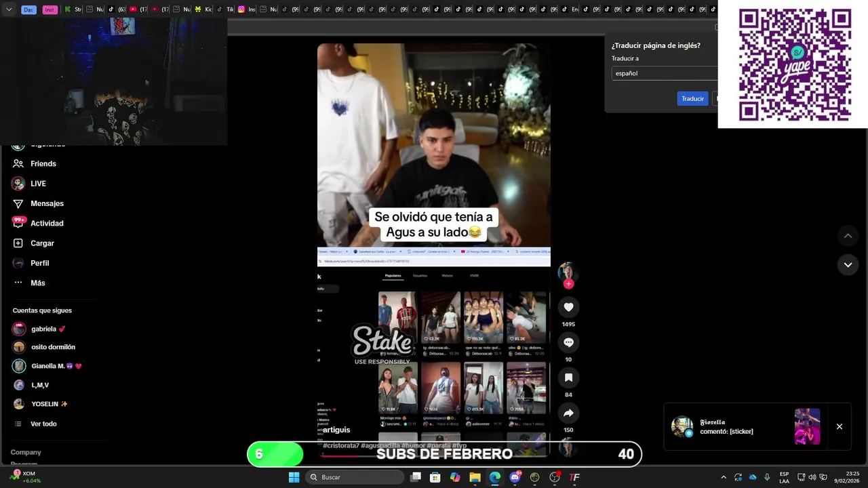Image resolution: width=868 pixels, height=488 pixels.
Task: Switch to the green Kic browser tab
Action: [203, 9]
